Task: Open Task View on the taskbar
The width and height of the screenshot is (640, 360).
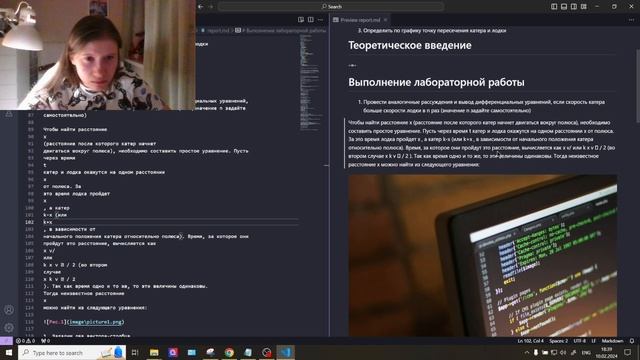Action: point(135,353)
